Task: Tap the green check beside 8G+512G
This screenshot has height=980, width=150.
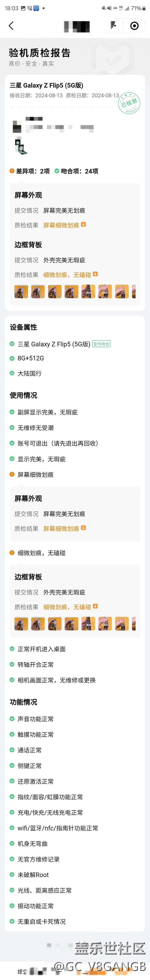Action: pos(12,358)
